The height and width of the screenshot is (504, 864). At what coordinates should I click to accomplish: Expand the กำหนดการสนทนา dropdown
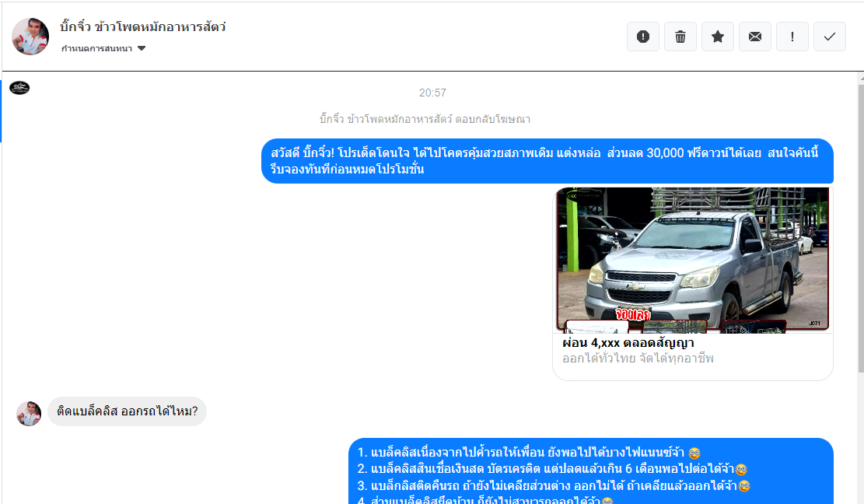pos(97,49)
